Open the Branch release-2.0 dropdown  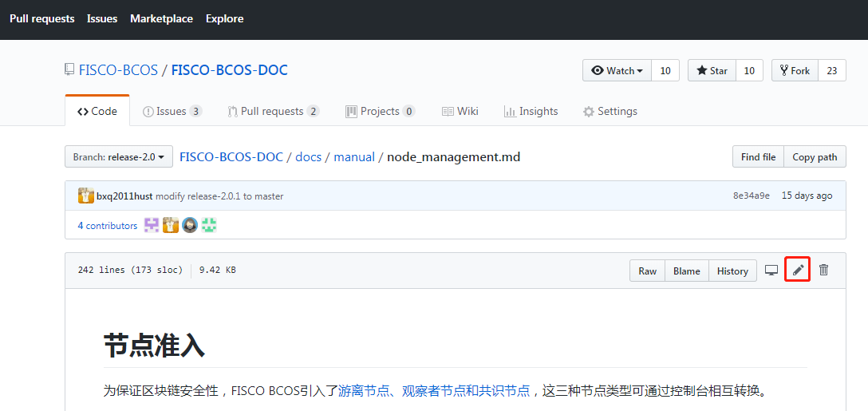[x=119, y=157]
